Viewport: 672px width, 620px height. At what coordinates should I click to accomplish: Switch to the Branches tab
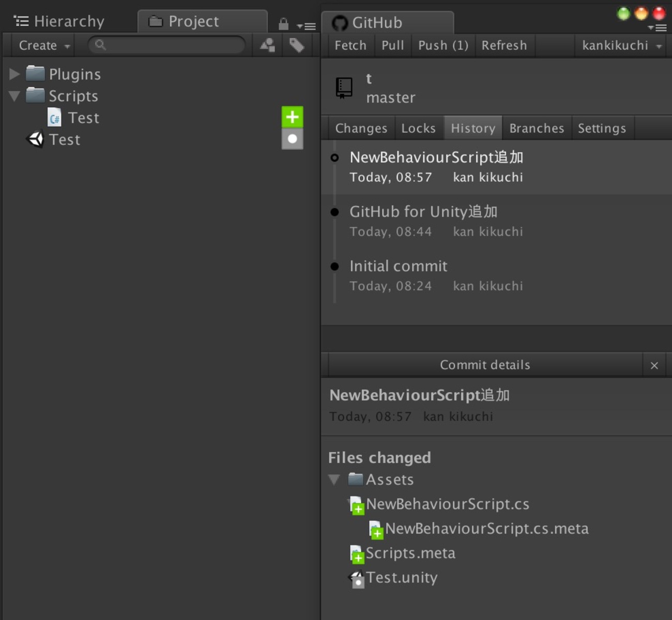click(x=536, y=128)
